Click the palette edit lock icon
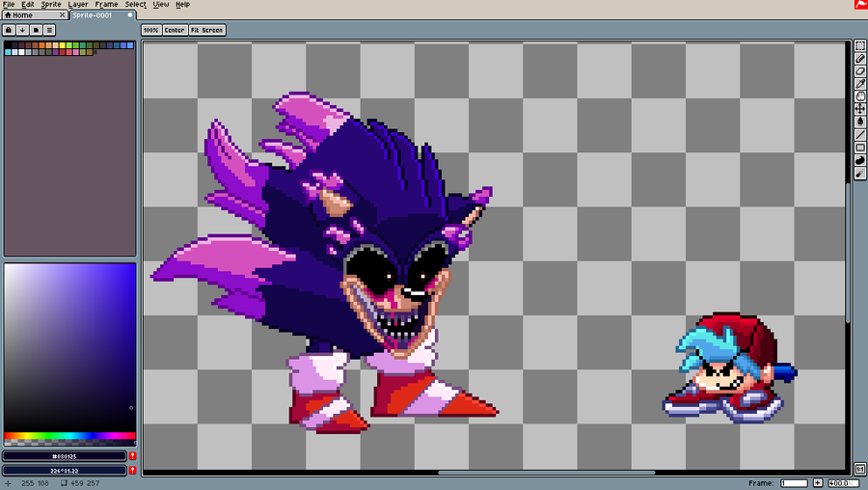The height and width of the screenshot is (490, 868). coord(9,30)
